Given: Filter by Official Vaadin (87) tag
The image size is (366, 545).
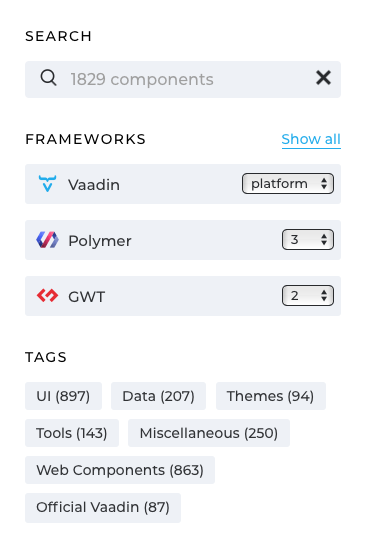Looking at the screenshot, I should (x=103, y=507).
